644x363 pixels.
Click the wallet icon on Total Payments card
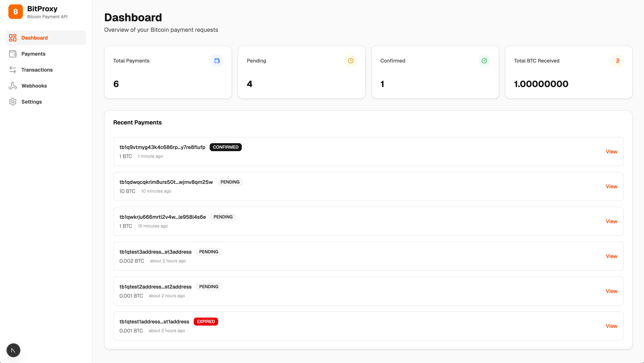pyautogui.click(x=217, y=61)
